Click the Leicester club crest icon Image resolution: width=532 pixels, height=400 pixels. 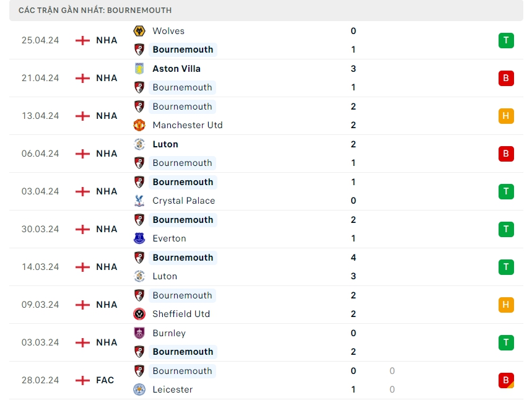click(x=139, y=389)
